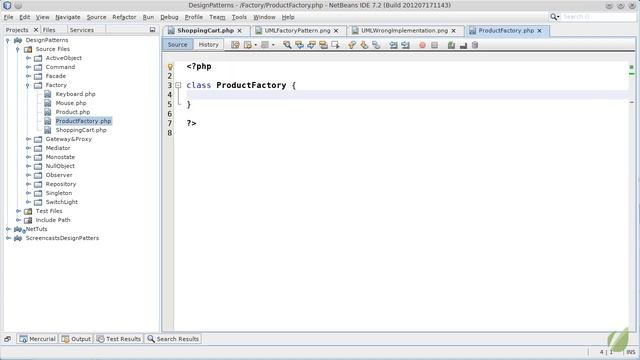Viewport: 640px width, 360px height.
Task: Select Keyboard.php in project tree
Action: click(x=76, y=94)
